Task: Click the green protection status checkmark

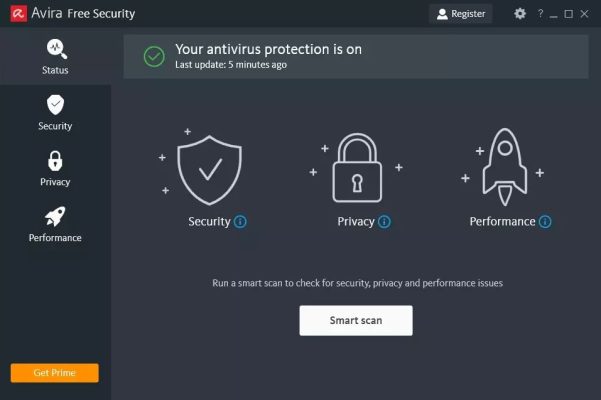Action: click(153, 56)
